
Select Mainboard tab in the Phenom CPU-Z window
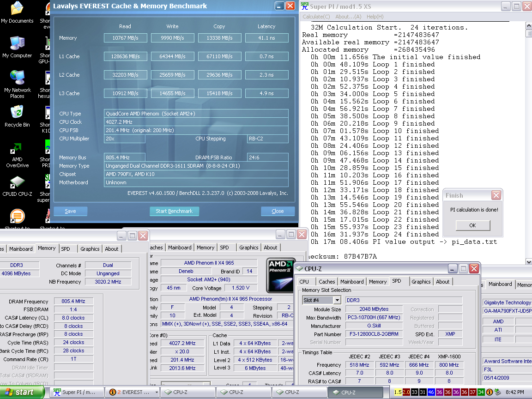(180, 248)
